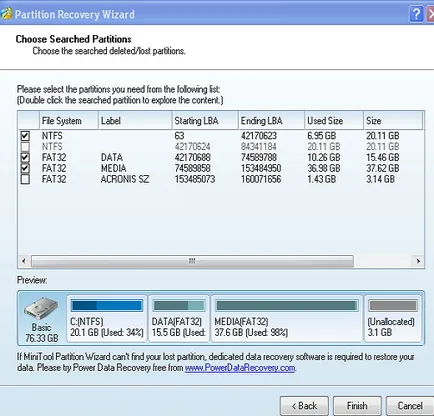This screenshot has height=416, width=434.
Task: Open the www.PowerDataRecovery.com link
Action: pos(240,368)
